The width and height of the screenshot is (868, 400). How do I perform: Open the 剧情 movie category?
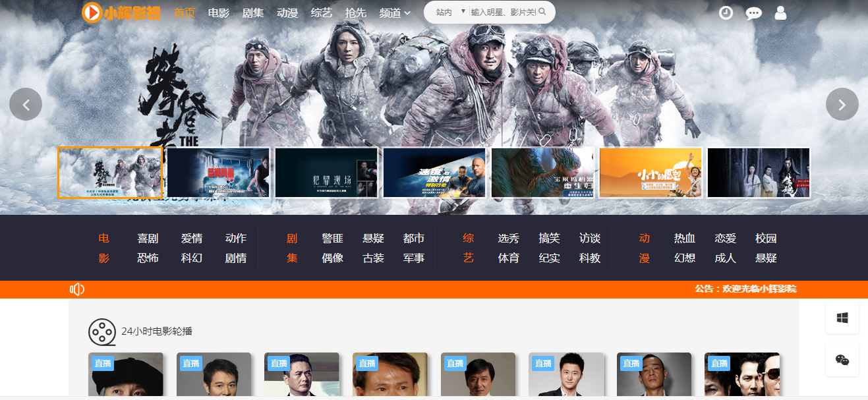click(236, 258)
